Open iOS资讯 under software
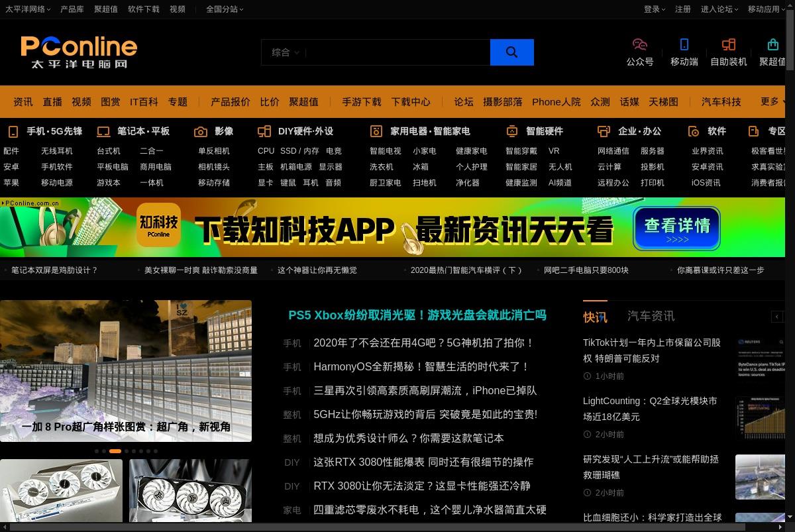 706,183
